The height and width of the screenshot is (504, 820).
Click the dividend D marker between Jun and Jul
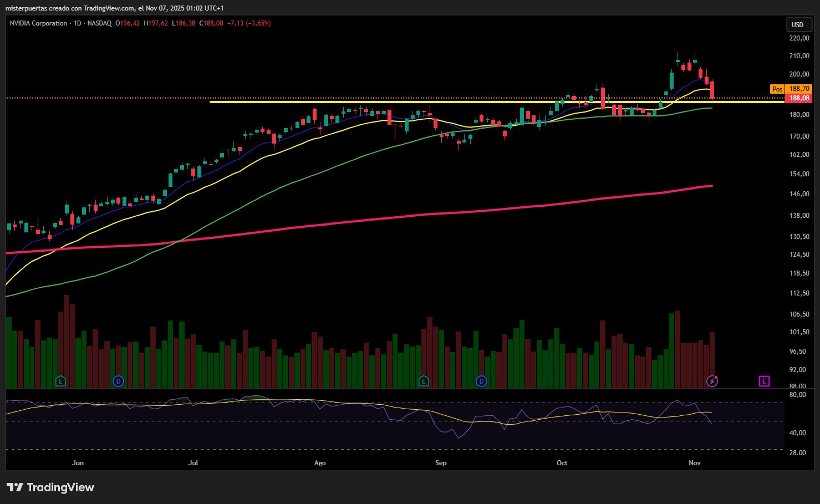[118, 381]
